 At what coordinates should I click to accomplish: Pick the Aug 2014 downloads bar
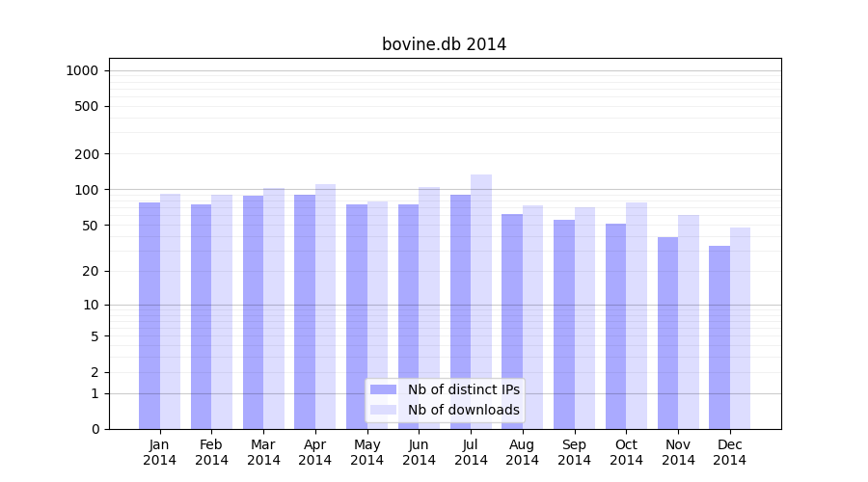pyautogui.click(x=533, y=316)
